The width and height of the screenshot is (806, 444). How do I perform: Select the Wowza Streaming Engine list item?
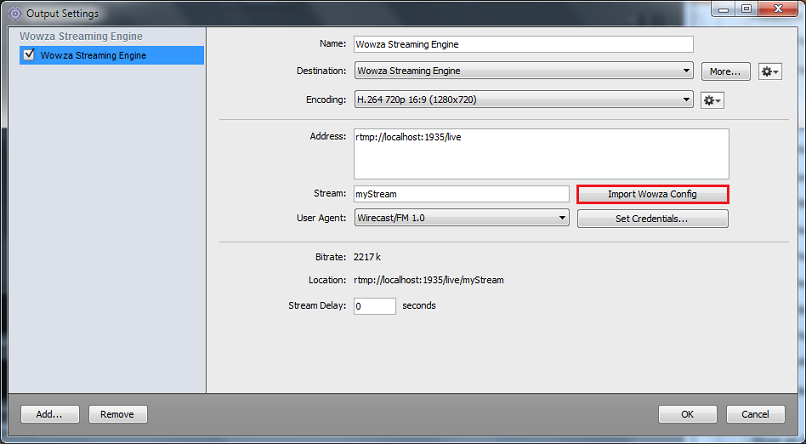click(93, 56)
